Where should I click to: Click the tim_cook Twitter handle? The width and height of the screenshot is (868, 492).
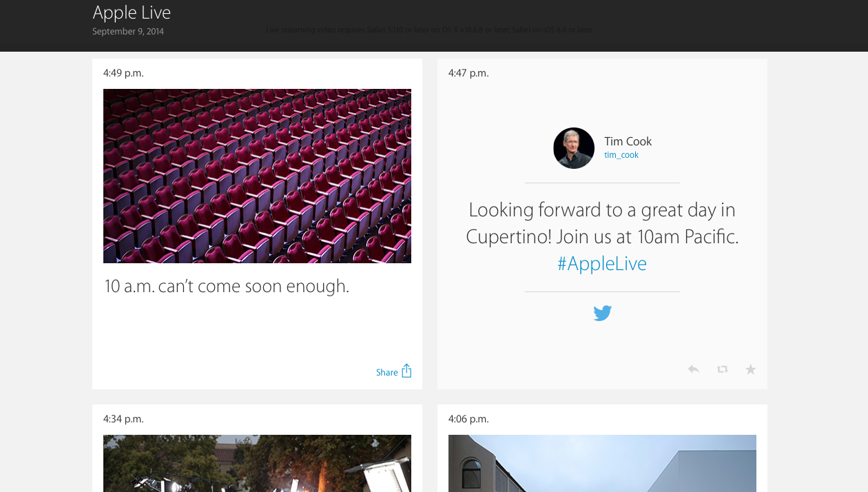[621, 155]
